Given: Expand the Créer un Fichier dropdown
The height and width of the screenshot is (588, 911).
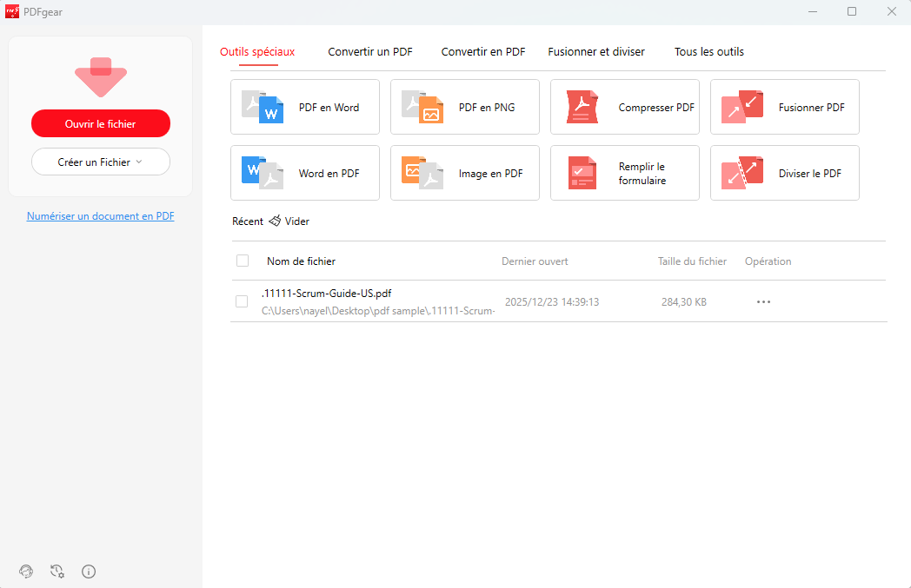Looking at the screenshot, I should [x=100, y=162].
